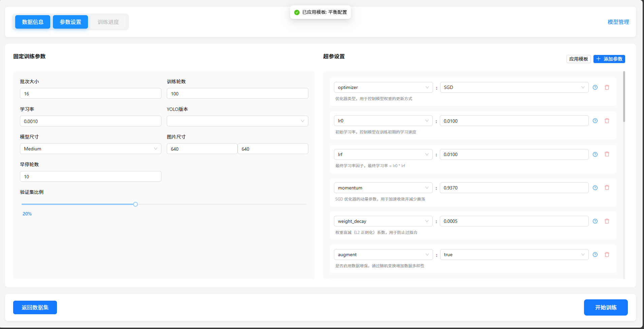Image resolution: width=644 pixels, height=329 pixels.
Task: Open the augment true value dropdown
Action: point(514,255)
